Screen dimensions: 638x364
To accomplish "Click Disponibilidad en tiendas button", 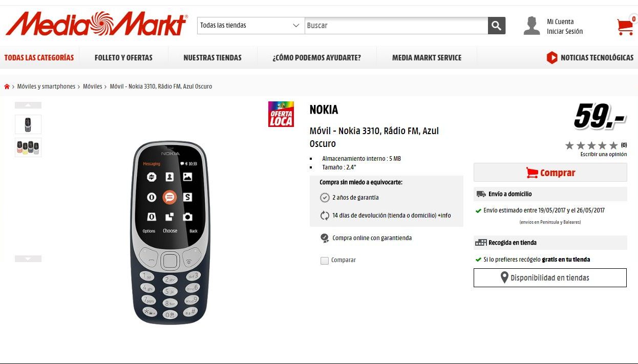I will [550, 278].
